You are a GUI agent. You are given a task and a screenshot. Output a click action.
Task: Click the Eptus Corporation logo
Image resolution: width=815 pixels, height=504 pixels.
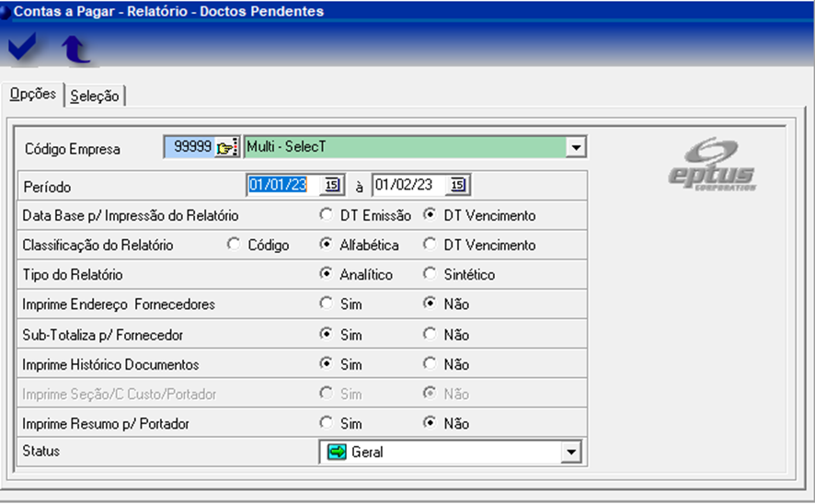click(x=712, y=165)
